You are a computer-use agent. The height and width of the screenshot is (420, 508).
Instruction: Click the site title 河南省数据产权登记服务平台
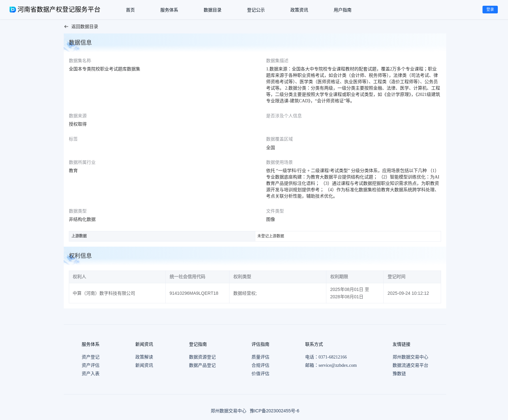59,10
